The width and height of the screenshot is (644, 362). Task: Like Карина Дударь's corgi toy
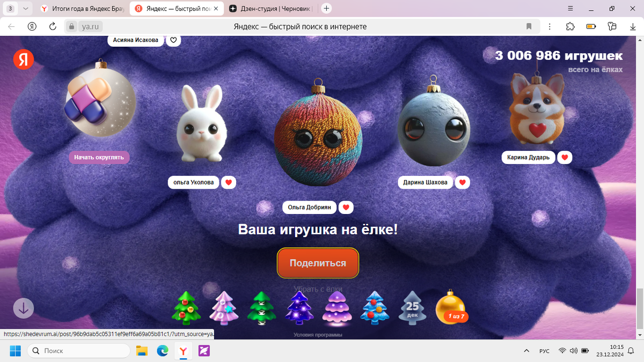pos(565,158)
